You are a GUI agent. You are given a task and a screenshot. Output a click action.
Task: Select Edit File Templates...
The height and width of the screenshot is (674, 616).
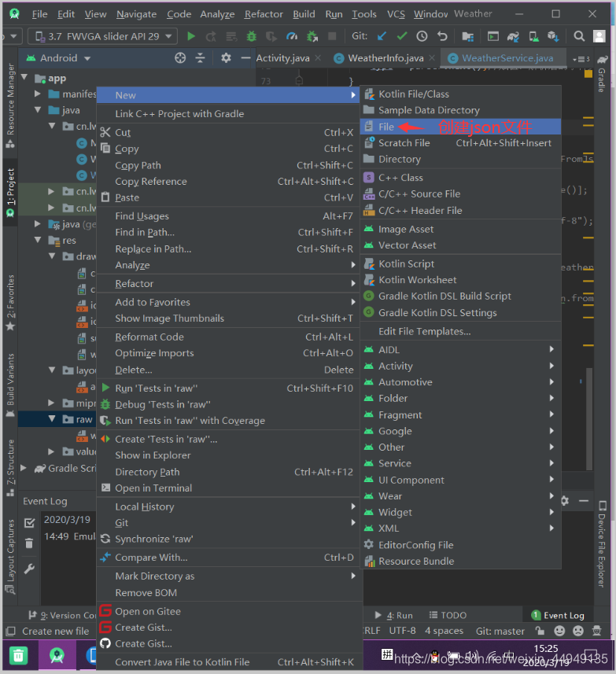pos(460,331)
